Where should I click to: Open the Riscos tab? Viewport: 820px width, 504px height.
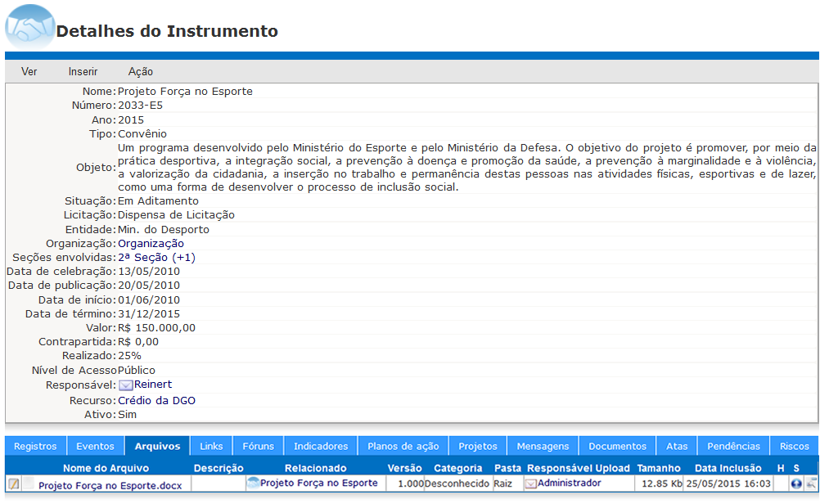[795, 446]
